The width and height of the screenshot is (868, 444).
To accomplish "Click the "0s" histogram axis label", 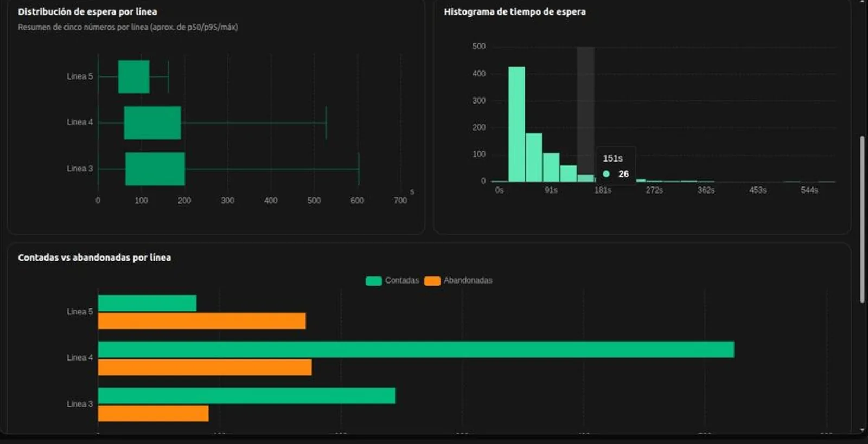I will point(500,190).
